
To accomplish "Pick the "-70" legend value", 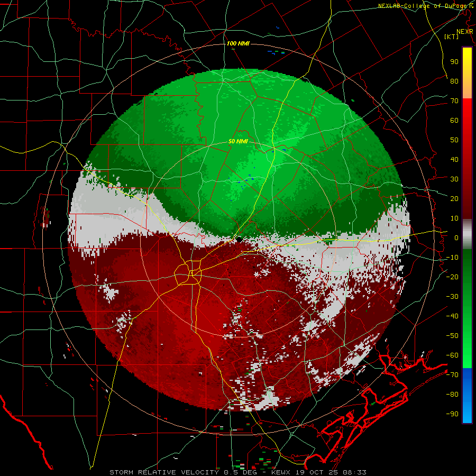I will (x=452, y=375).
